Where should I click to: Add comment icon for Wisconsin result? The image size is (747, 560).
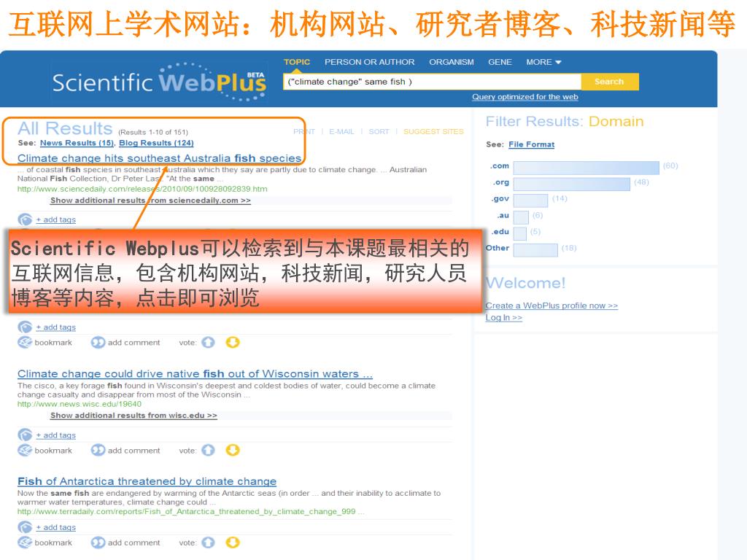[98, 450]
